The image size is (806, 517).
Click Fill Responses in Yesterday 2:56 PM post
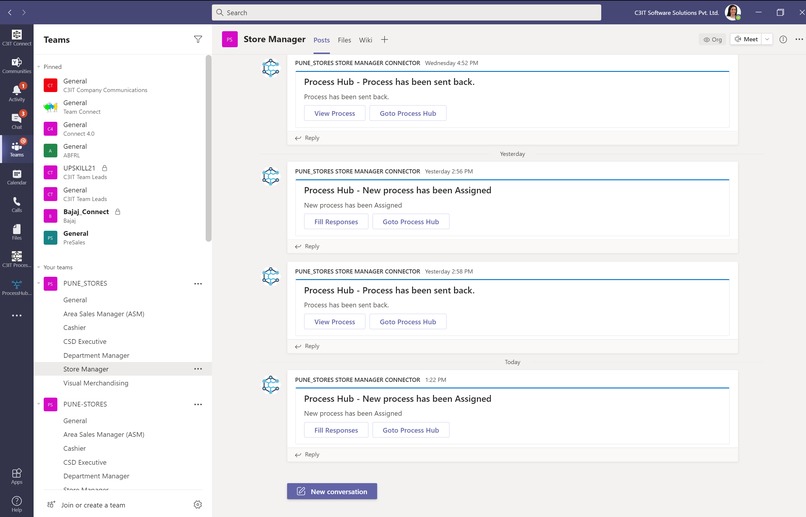[x=336, y=221]
